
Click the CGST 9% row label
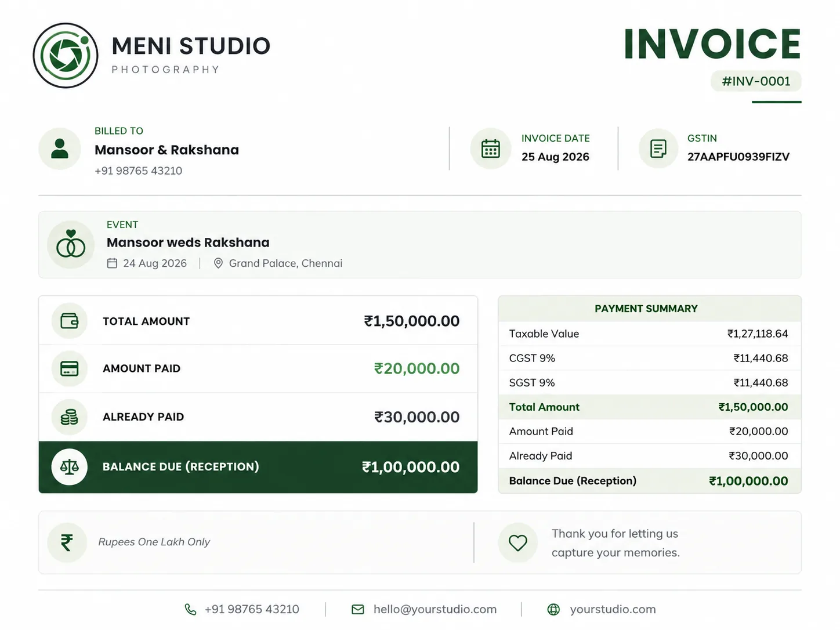(x=532, y=358)
